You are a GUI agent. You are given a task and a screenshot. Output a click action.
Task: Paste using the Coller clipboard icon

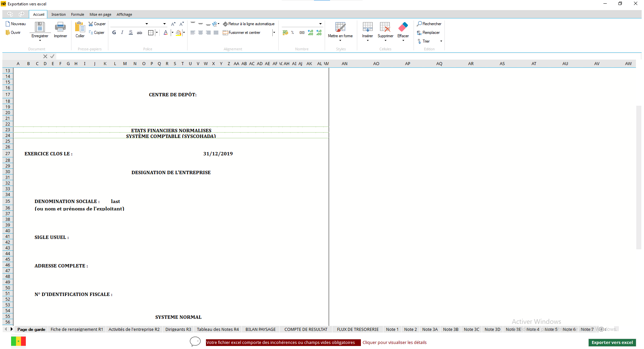[x=80, y=27]
